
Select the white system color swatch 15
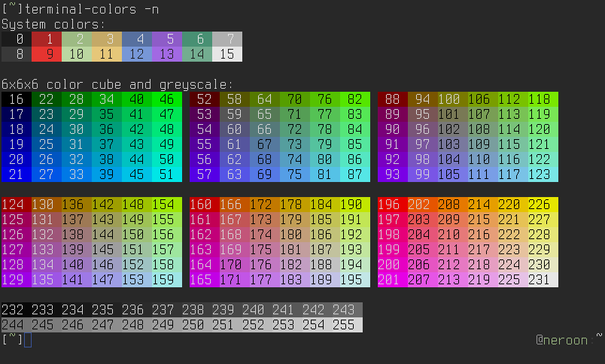pyautogui.click(x=227, y=54)
